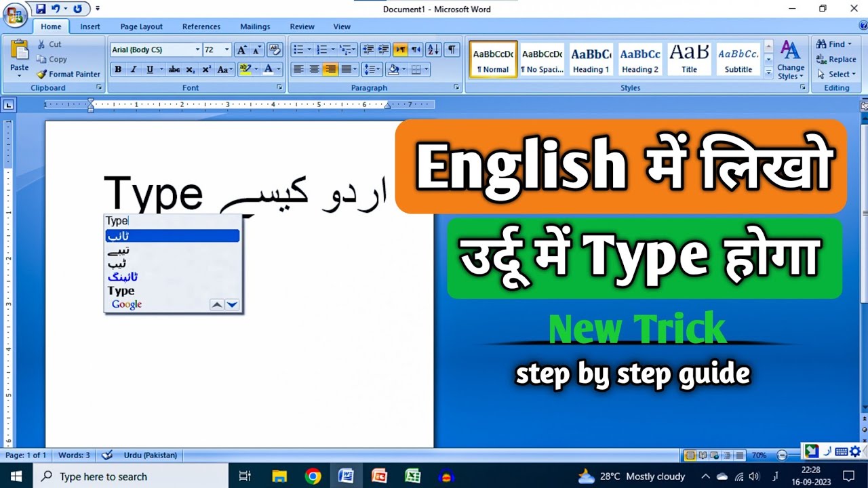Click the Windows Start button
Viewport: 868px width, 488px height.
pos(16,476)
